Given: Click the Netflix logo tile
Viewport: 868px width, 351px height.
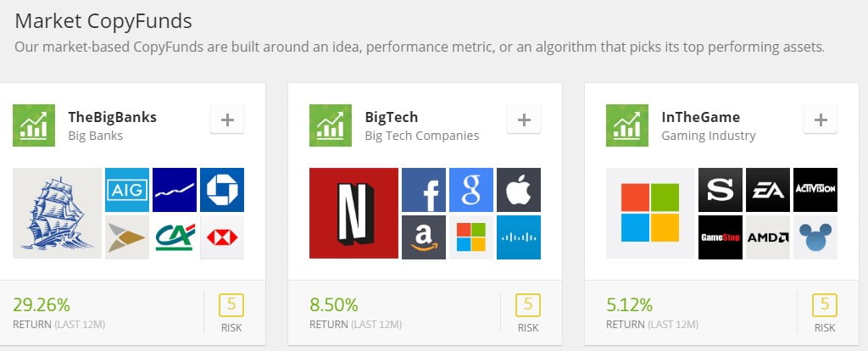Looking at the screenshot, I should (353, 213).
